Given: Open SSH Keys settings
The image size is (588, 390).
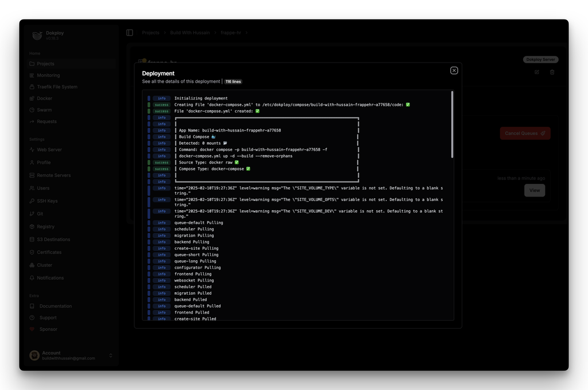Looking at the screenshot, I should (47, 201).
